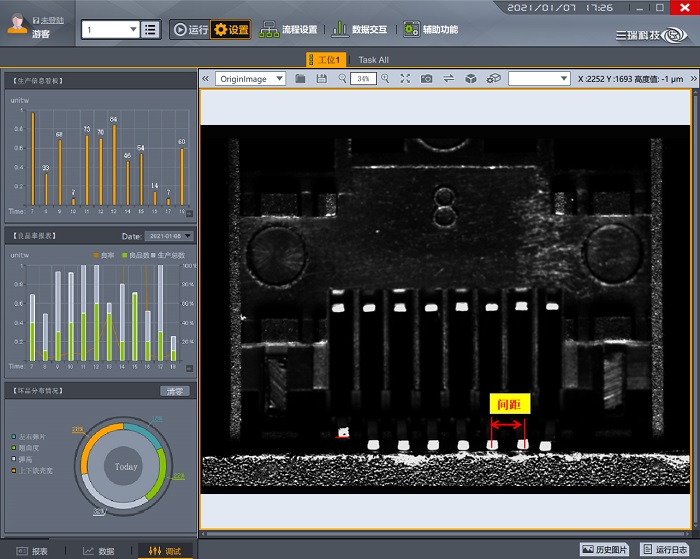
Task: Toggle 设置 settings mode
Action: pos(231,30)
